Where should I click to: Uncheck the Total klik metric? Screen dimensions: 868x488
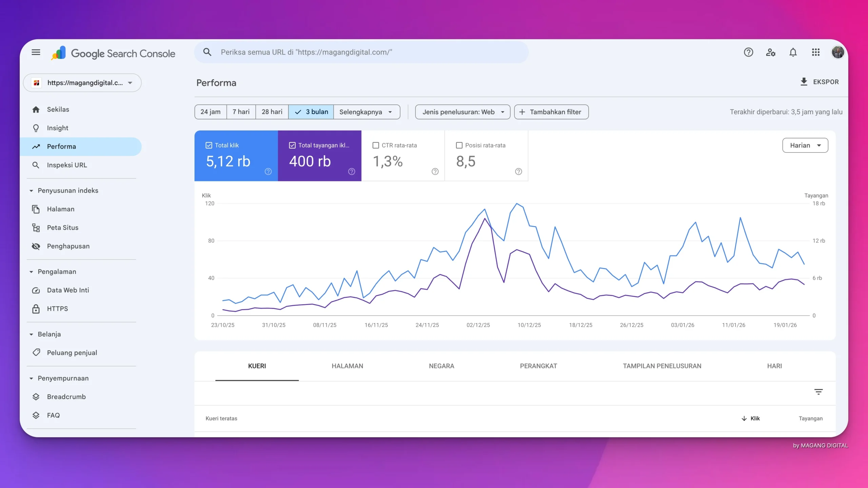209,145
